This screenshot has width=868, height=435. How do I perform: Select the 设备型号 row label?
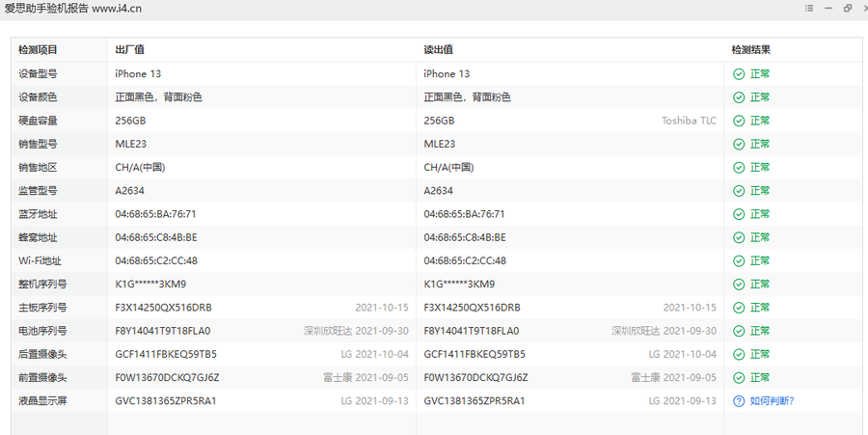coord(38,73)
